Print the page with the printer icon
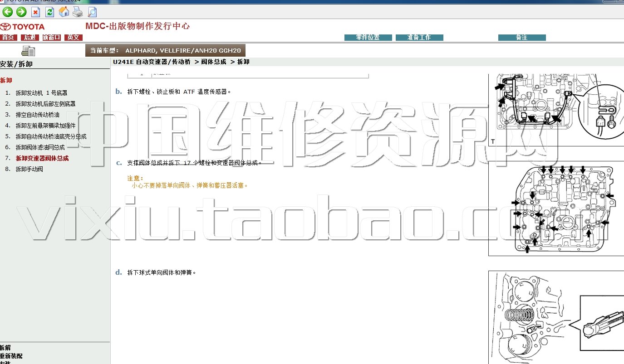The height and width of the screenshot is (364, 624). tap(78, 12)
